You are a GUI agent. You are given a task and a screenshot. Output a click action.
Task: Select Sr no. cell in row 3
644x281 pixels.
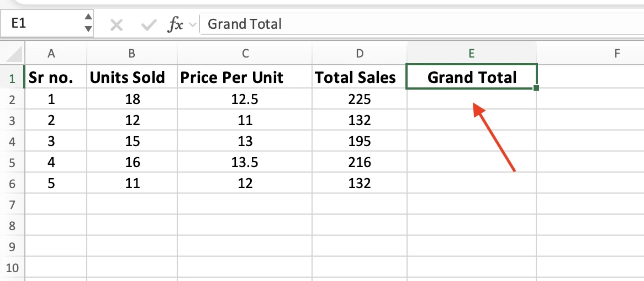click(56, 120)
